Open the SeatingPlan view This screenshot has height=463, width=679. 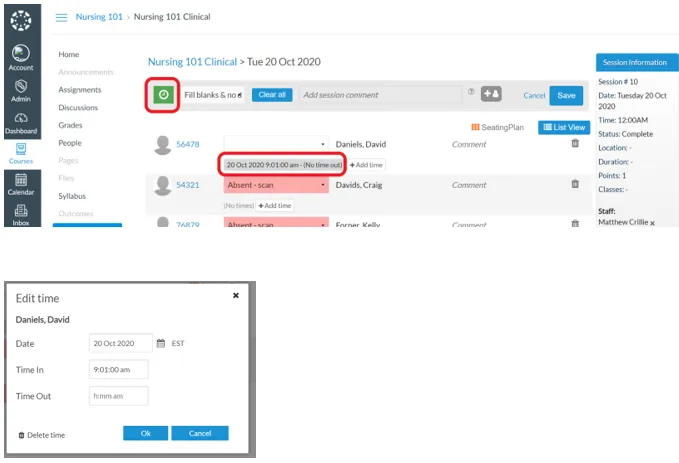[497, 127]
